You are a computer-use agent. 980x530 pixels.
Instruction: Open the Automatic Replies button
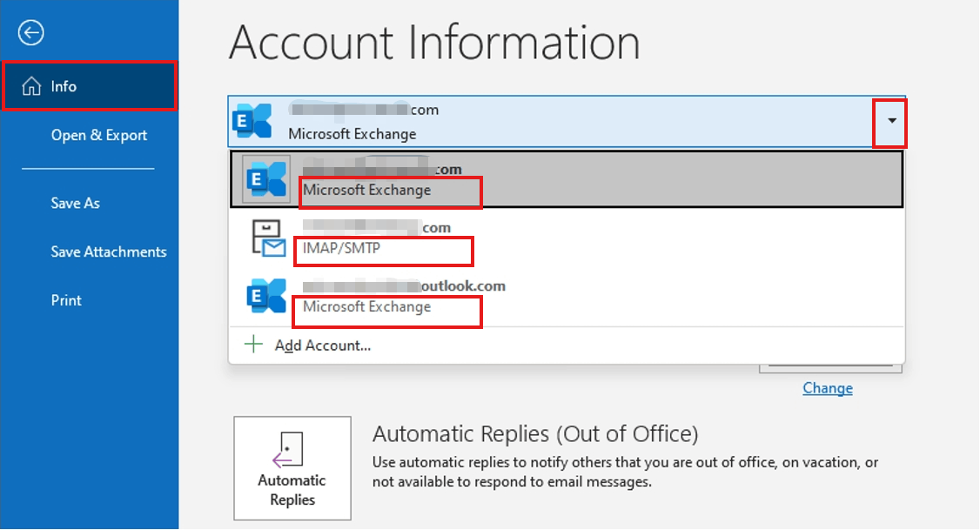pyautogui.click(x=292, y=468)
